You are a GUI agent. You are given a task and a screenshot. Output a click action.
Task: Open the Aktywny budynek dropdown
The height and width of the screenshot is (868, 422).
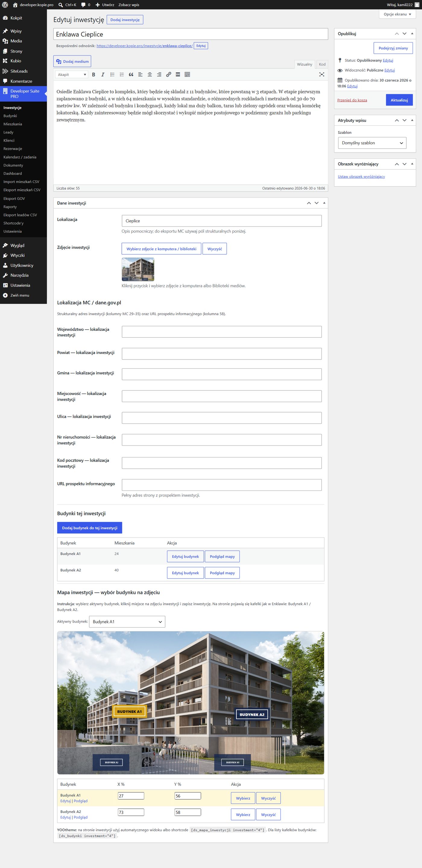pos(127,622)
